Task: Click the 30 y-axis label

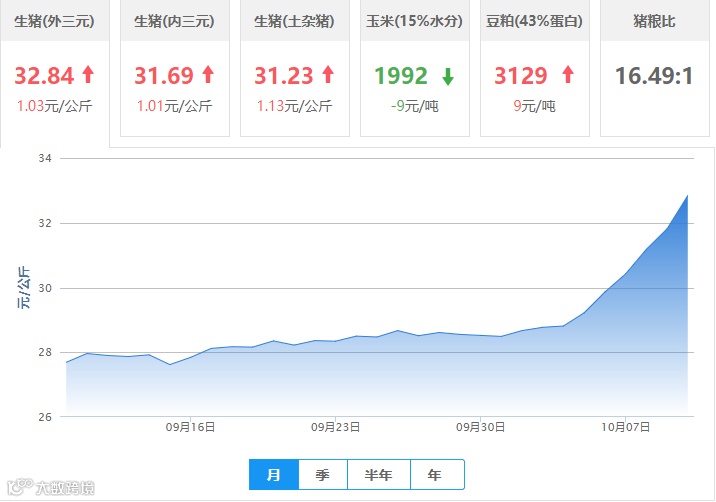Action: pyautogui.click(x=45, y=288)
